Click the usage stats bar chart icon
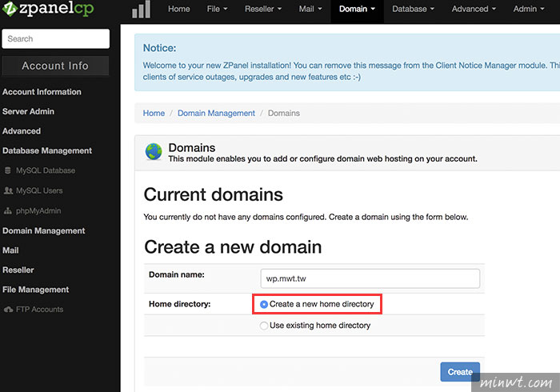Image resolution: width=560 pixels, height=392 pixels. click(141, 9)
